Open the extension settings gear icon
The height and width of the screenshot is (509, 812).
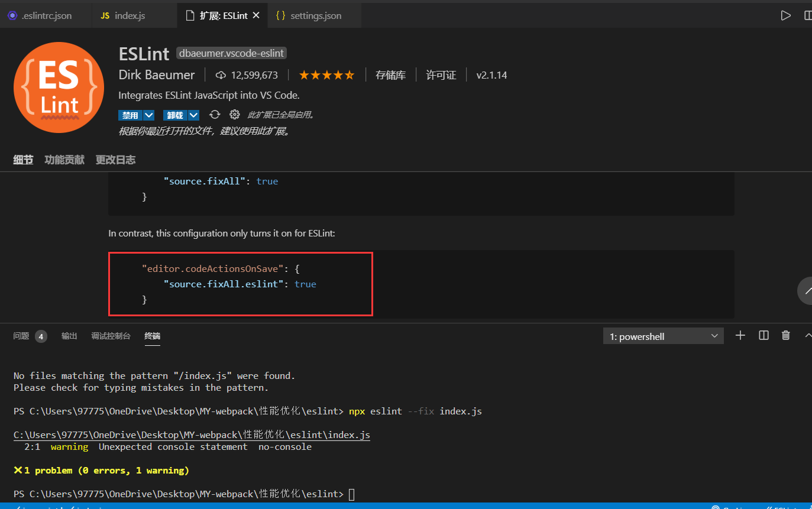click(x=234, y=115)
